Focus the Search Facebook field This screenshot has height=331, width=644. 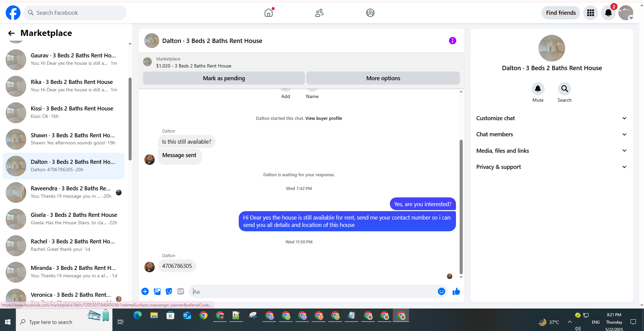(x=75, y=13)
